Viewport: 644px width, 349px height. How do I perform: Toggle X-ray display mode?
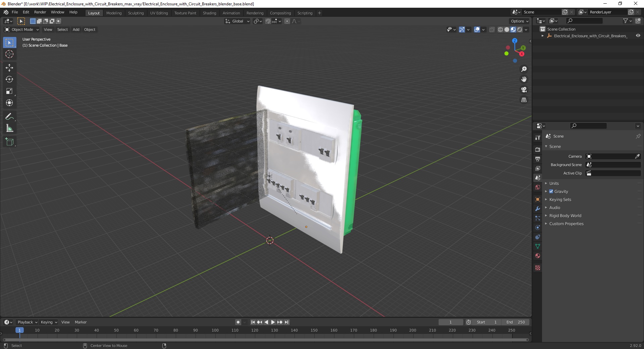click(492, 30)
